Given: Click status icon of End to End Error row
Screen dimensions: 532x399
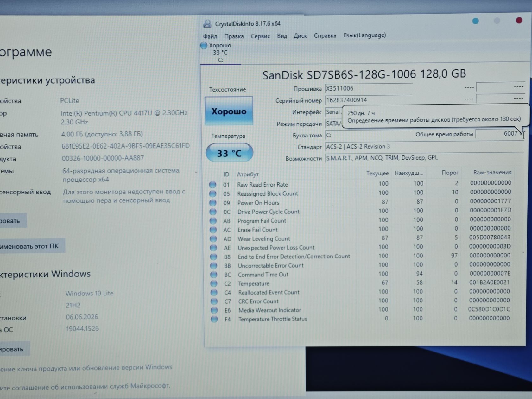Looking at the screenshot, I should click(214, 256).
